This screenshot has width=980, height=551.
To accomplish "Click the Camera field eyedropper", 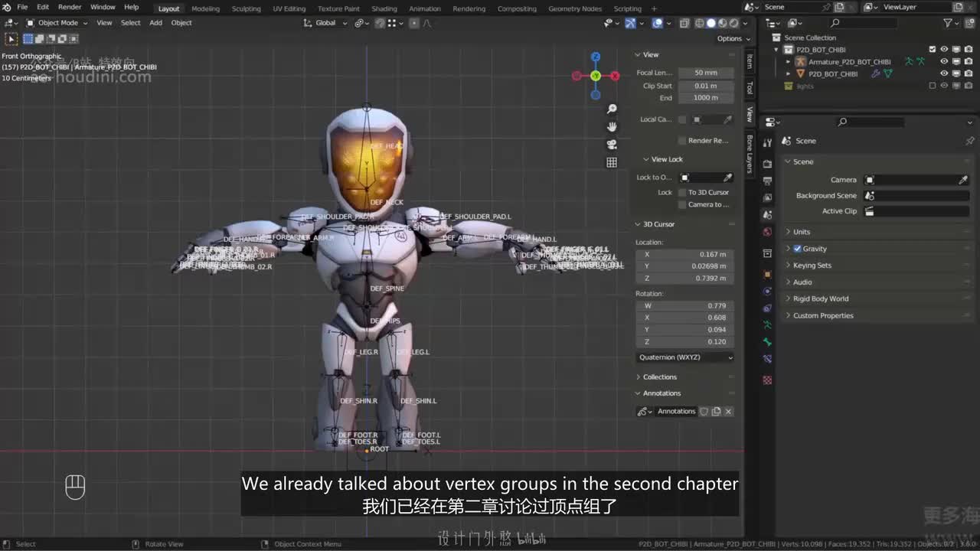I will click(x=963, y=180).
